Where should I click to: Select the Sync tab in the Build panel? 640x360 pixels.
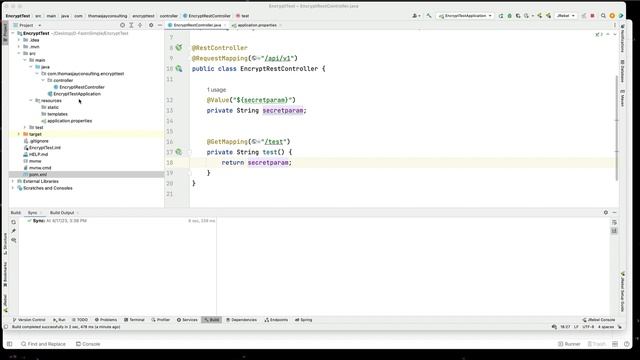point(32,213)
